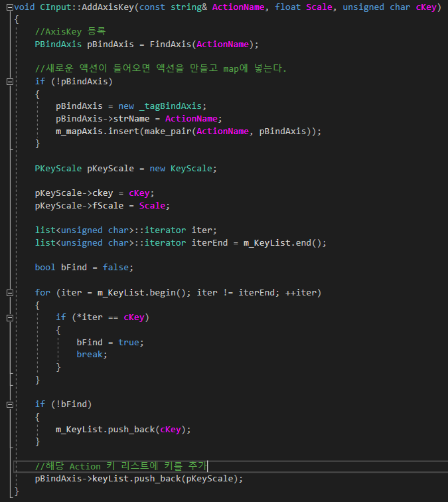Click the break statement
The width and height of the screenshot is (448, 502).
(92, 355)
